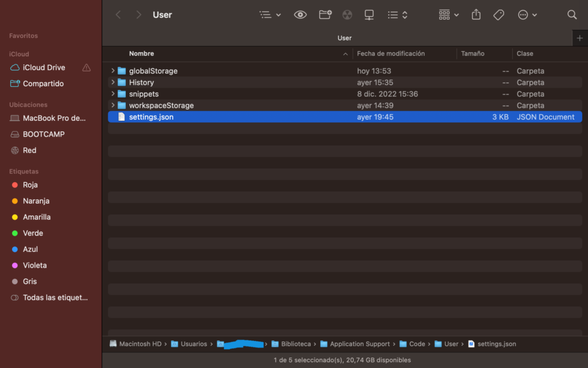
Task: Click the User tab title
Action: pos(345,38)
